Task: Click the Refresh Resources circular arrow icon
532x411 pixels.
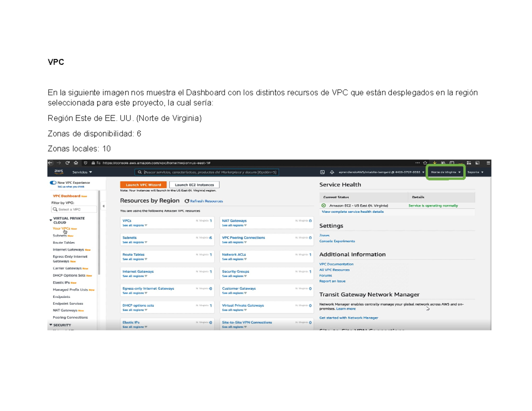Action: click(x=187, y=201)
